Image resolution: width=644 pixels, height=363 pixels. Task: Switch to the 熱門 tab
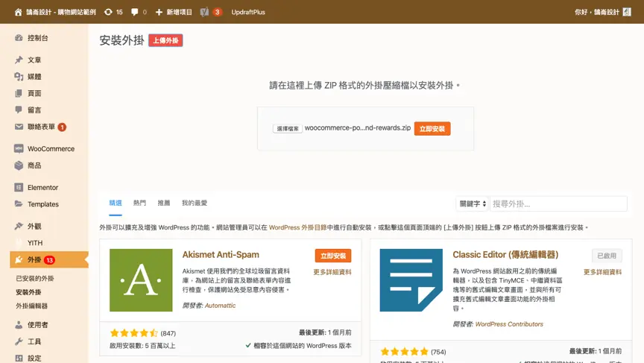click(x=139, y=203)
